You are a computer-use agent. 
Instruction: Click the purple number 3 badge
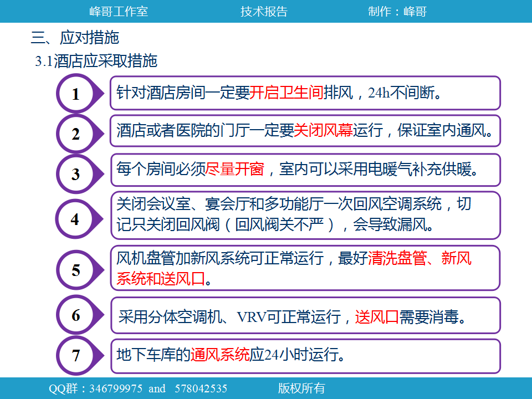click(x=79, y=173)
